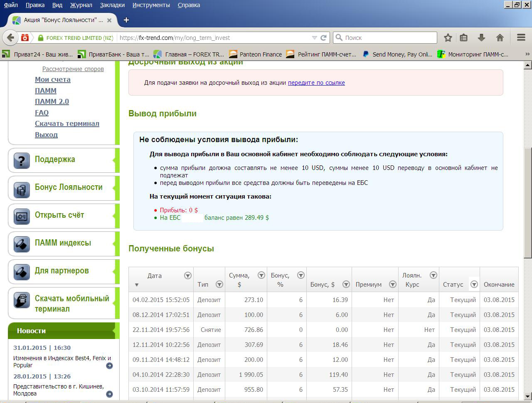The height and width of the screenshot is (403, 532).
Task: Open the downloads arrow icon
Action: (481, 38)
